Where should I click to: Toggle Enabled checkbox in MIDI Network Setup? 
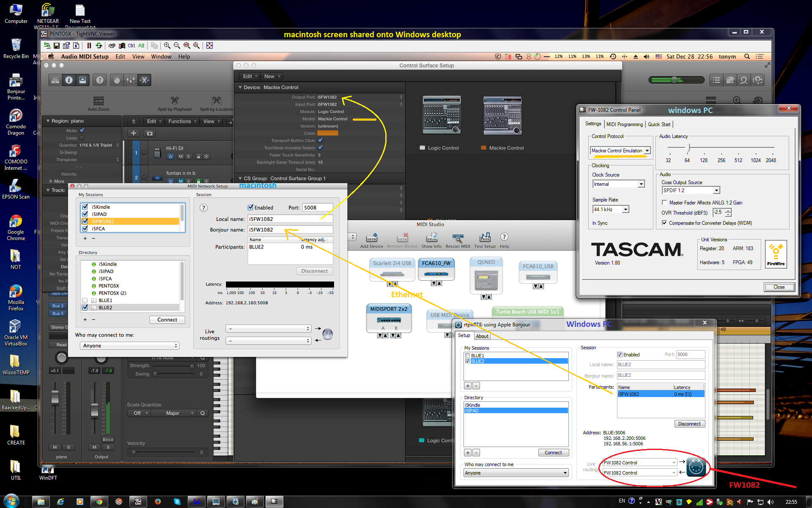pyautogui.click(x=251, y=207)
